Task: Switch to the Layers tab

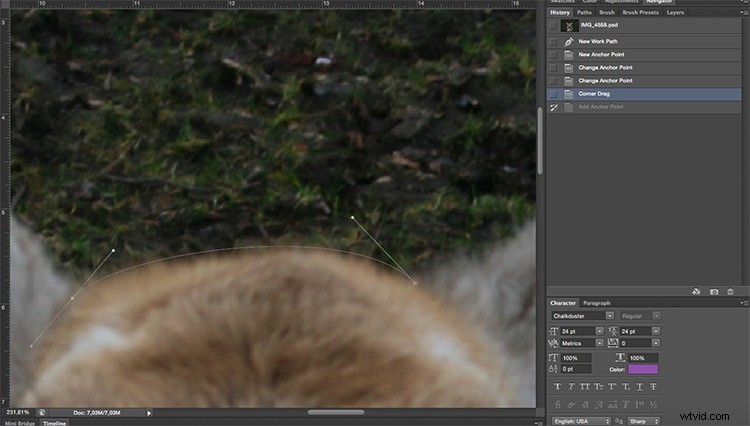Action: 675,12
